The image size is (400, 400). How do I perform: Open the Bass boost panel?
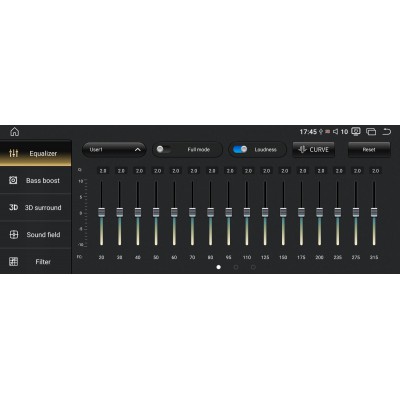[x=35, y=180]
